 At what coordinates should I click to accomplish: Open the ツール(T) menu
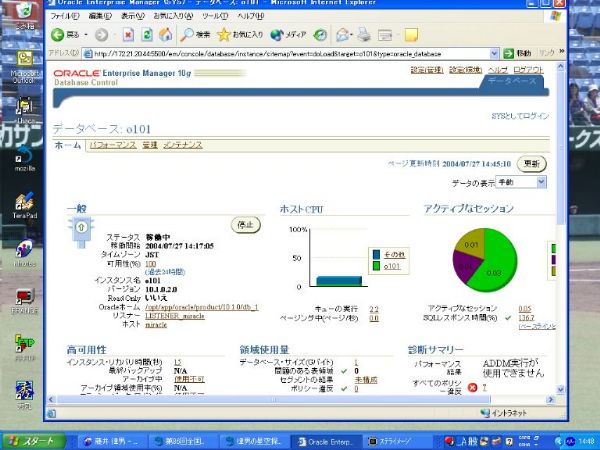point(215,16)
